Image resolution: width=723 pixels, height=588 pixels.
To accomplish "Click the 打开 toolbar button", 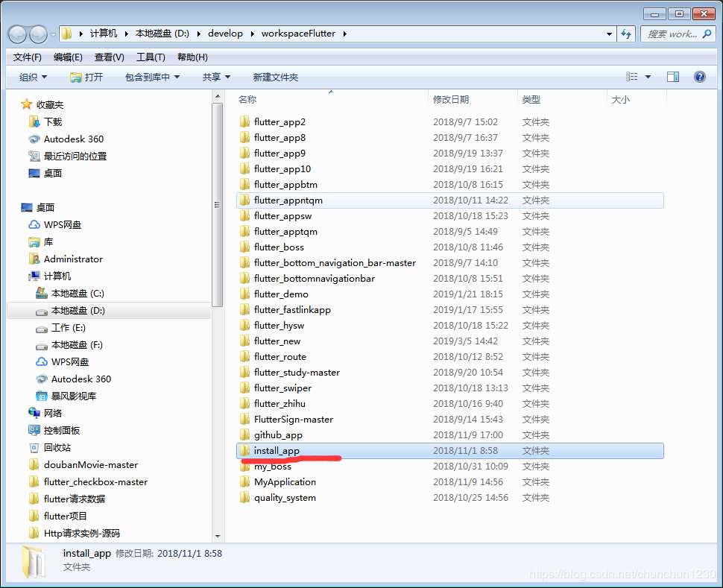I will click(86, 77).
